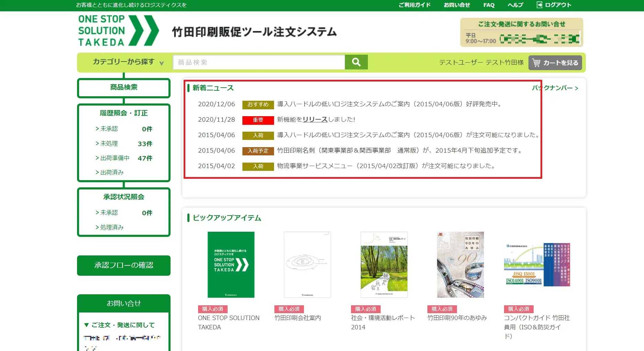View 処理済み approvals
The width and height of the screenshot is (644, 351).
click(109, 227)
